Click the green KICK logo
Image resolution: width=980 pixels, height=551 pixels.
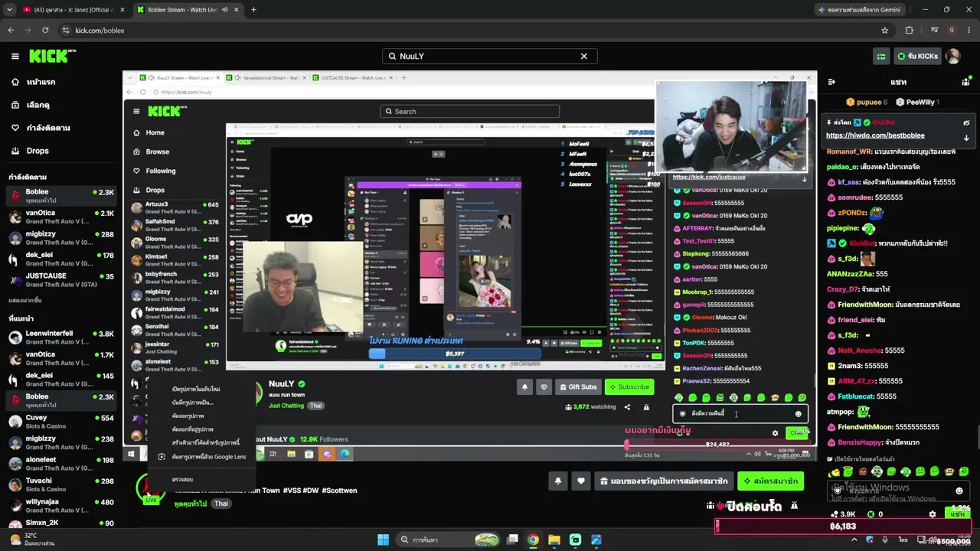click(x=52, y=56)
